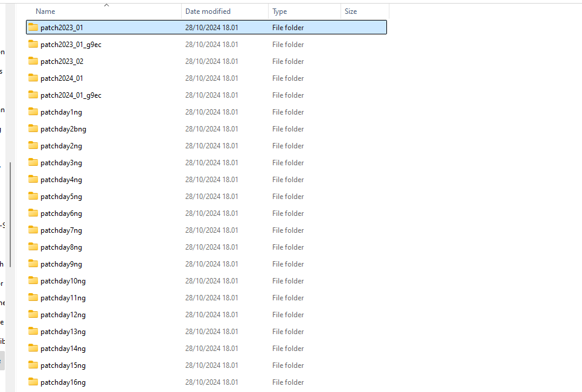
Task: Select the patchday2bng folder name
Action: (x=63, y=129)
